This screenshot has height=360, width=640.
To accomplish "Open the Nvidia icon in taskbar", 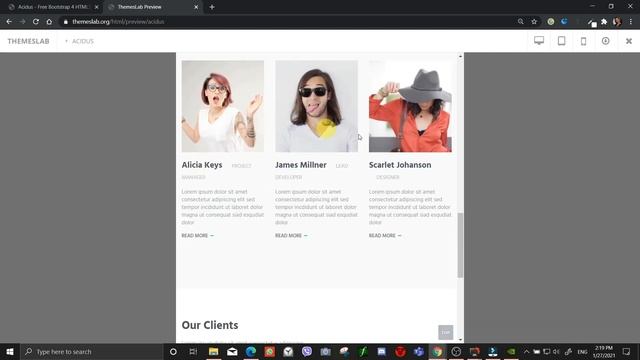I will (x=511, y=351).
